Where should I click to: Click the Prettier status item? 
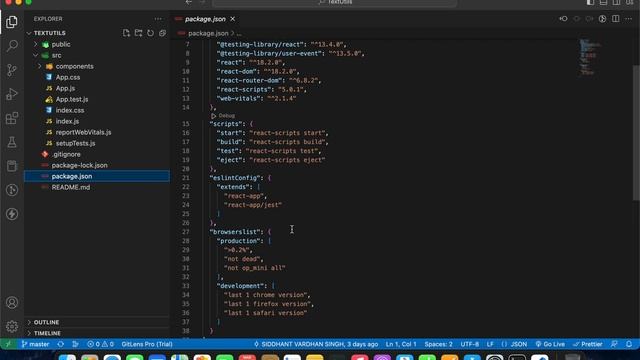tap(588, 344)
